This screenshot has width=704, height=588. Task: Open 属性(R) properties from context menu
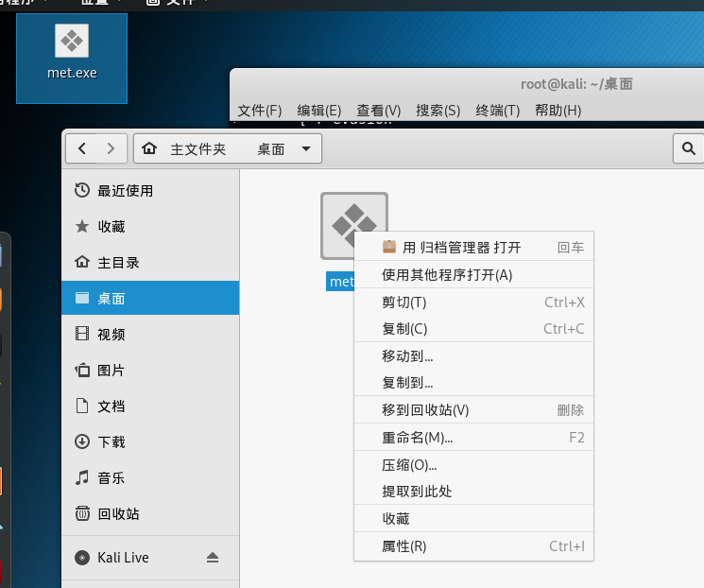473,545
